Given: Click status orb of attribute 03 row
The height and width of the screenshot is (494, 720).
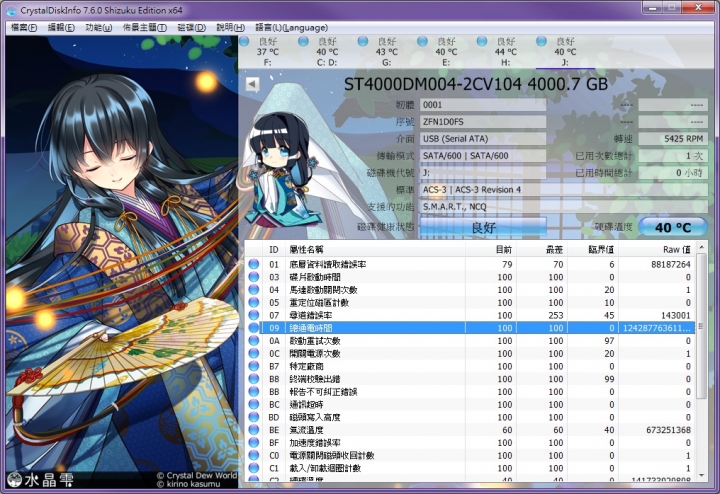Looking at the screenshot, I should click(253, 277).
